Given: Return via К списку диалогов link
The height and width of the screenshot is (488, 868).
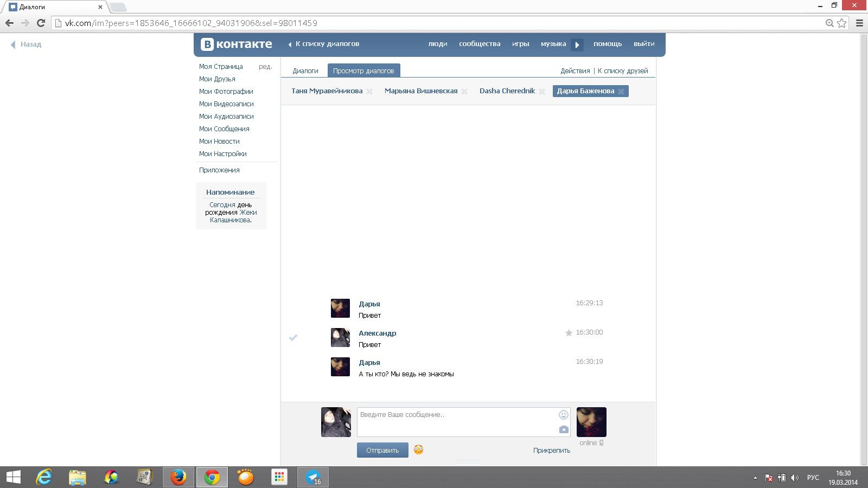Looking at the screenshot, I should coord(327,44).
